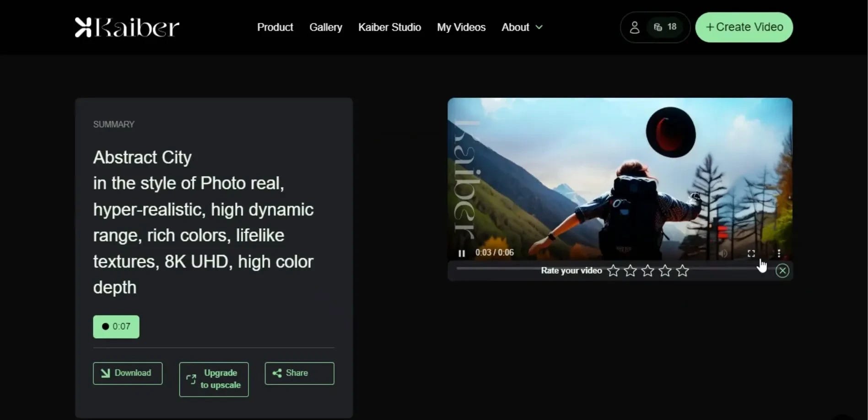Expand the About dropdown menu
The width and height of the screenshot is (868, 420).
521,27
